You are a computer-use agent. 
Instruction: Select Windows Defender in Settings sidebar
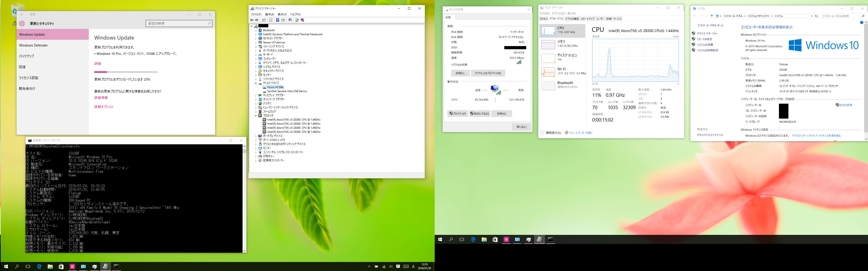click(53, 45)
